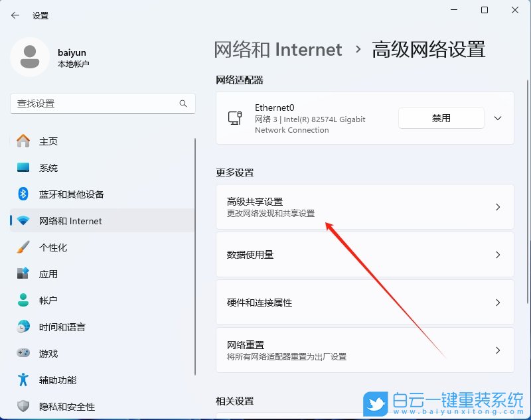Click the back arrow at top left
531x420 pixels.
(15, 15)
